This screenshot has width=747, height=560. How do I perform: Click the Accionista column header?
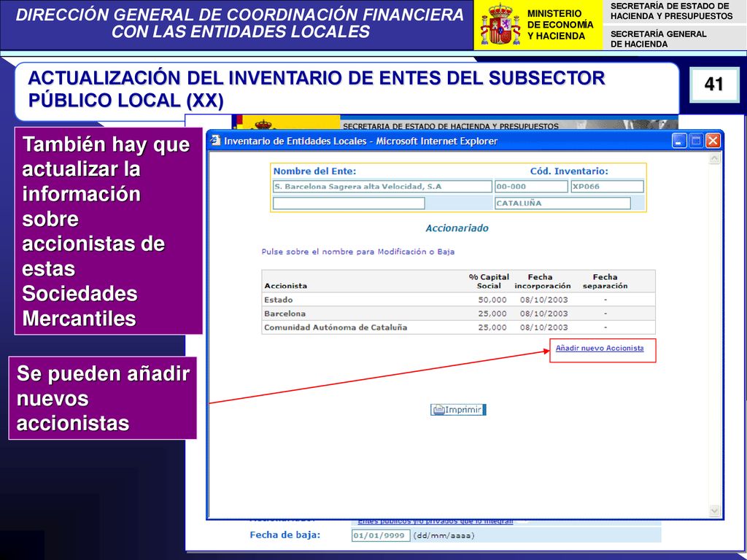pyautogui.click(x=285, y=286)
